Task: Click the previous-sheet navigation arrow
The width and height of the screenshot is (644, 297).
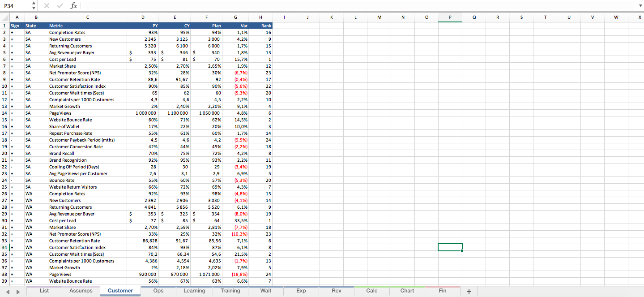Action: 7,291
